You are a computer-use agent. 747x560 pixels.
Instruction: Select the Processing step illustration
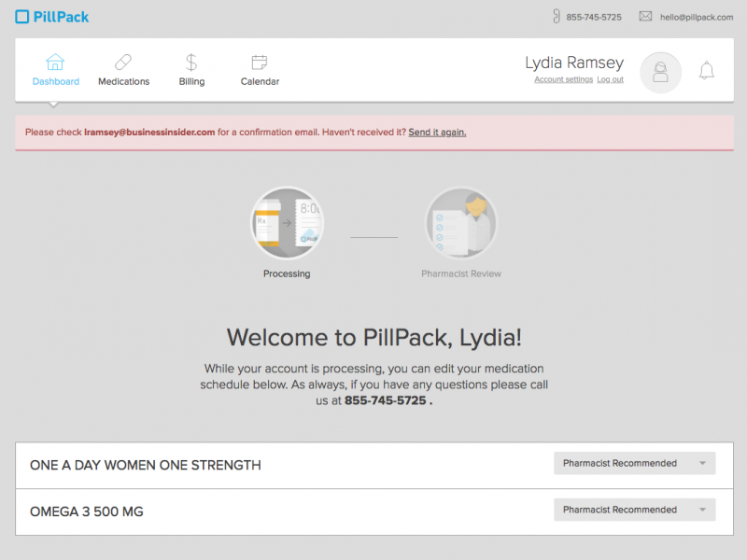tap(287, 224)
